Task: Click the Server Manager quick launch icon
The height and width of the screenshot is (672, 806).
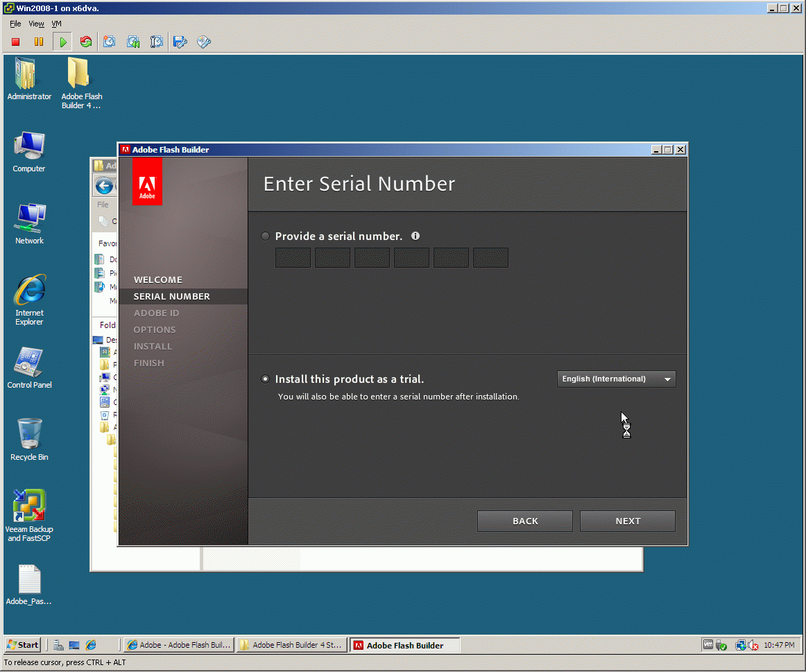Action: (x=58, y=645)
